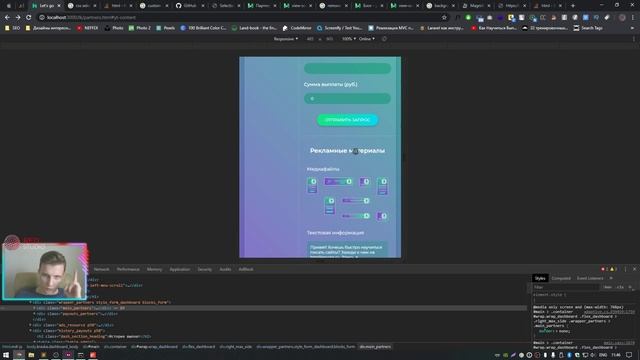Switch to the Performance DevTools tab
The width and height of the screenshot is (640, 360).
pyautogui.click(x=128, y=269)
